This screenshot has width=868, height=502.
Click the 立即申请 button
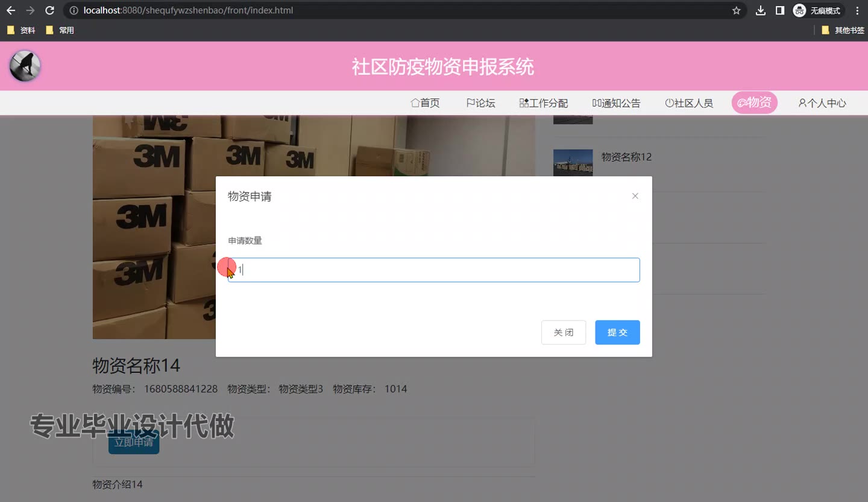pos(134,442)
